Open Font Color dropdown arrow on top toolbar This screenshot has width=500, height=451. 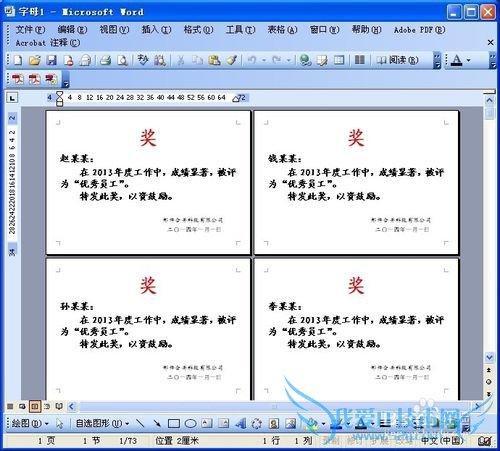pos(468,60)
